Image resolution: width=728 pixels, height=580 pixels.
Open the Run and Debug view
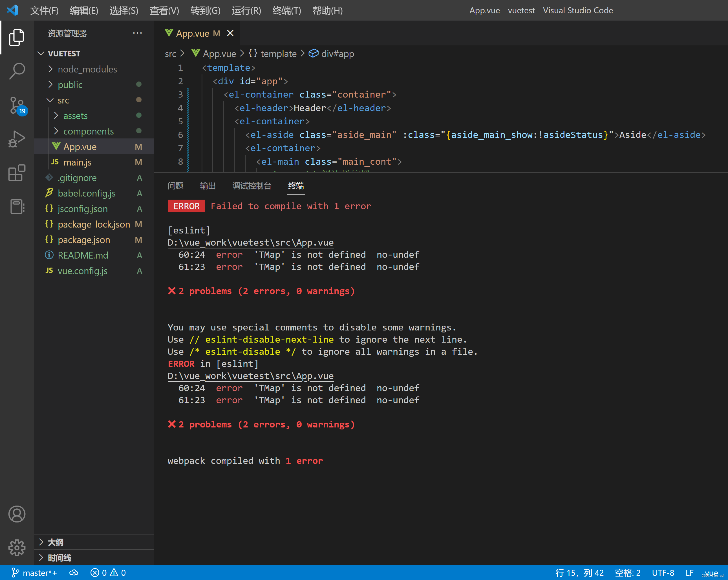tap(17, 139)
